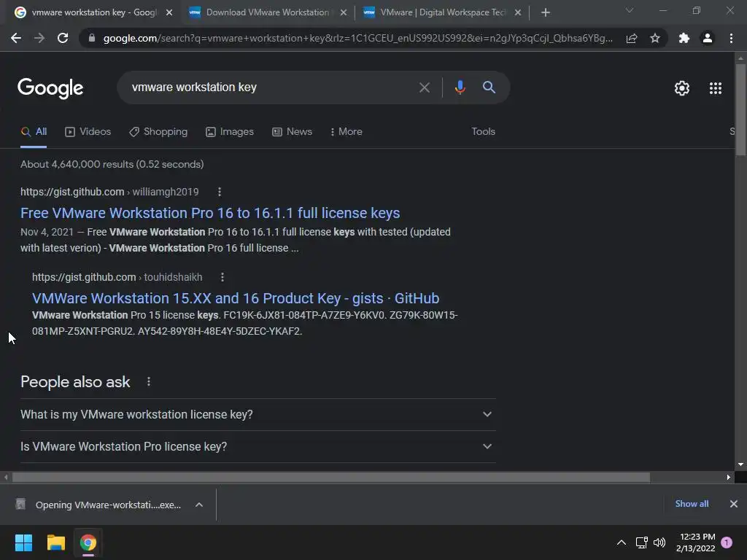Click the gist.github.com touhidshaikh URL
Viewport: 747px width, 560px height.
pyautogui.click(x=117, y=277)
